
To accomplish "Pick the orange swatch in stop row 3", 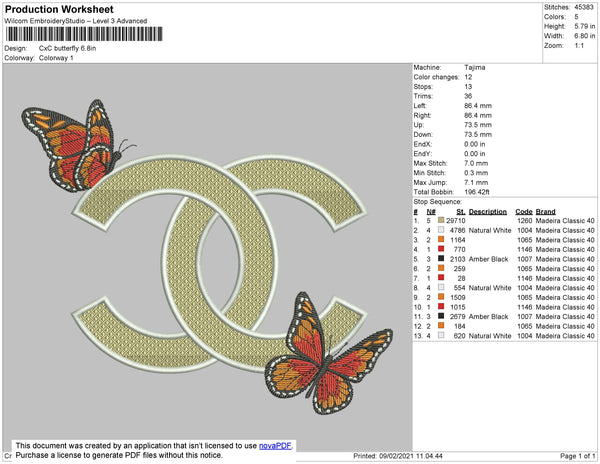I will [x=441, y=239].
